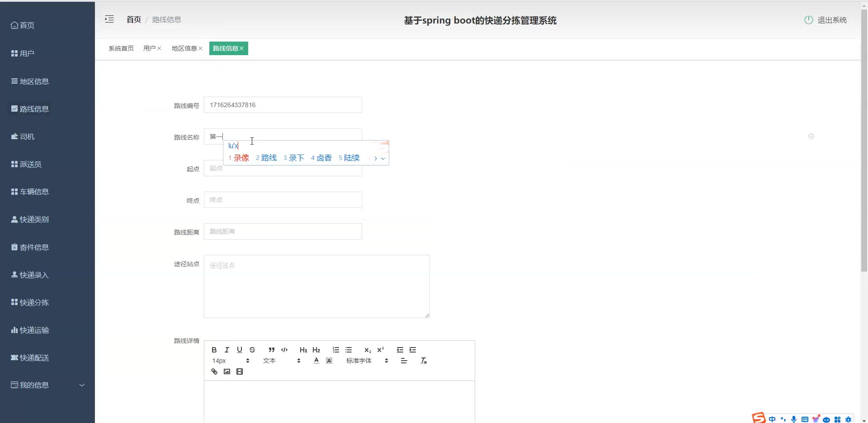Toggle bold formatting in the editor

[214, 350]
